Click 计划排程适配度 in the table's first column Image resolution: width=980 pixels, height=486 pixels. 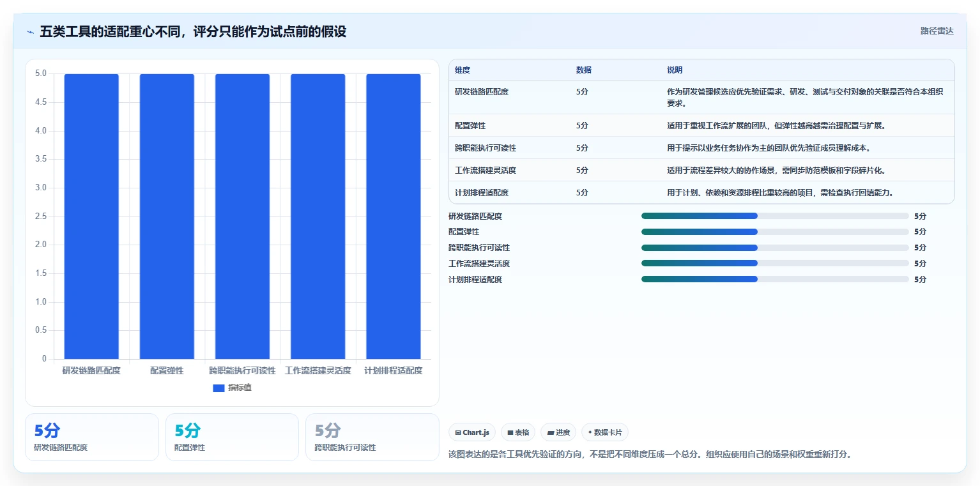[x=482, y=193]
